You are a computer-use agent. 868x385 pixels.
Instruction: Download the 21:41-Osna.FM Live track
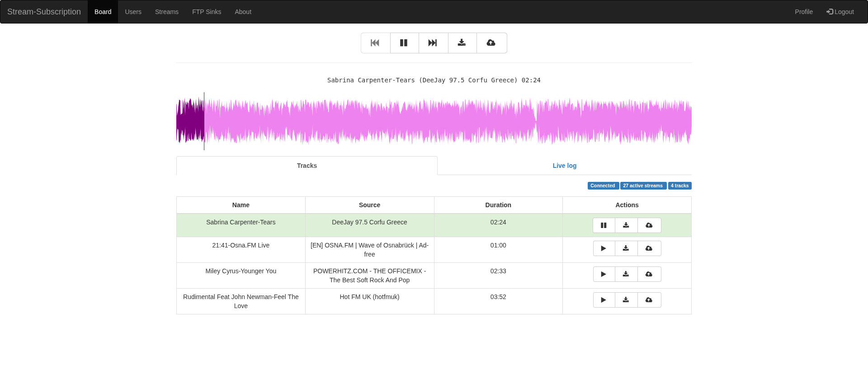[627, 248]
